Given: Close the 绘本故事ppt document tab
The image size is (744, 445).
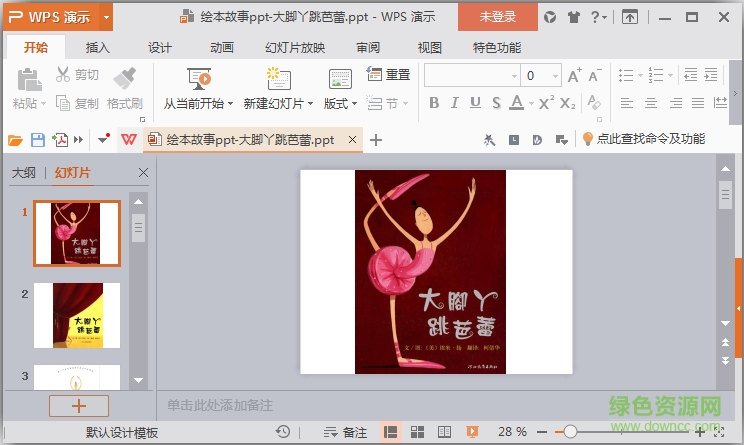Looking at the screenshot, I should click(352, 139).
